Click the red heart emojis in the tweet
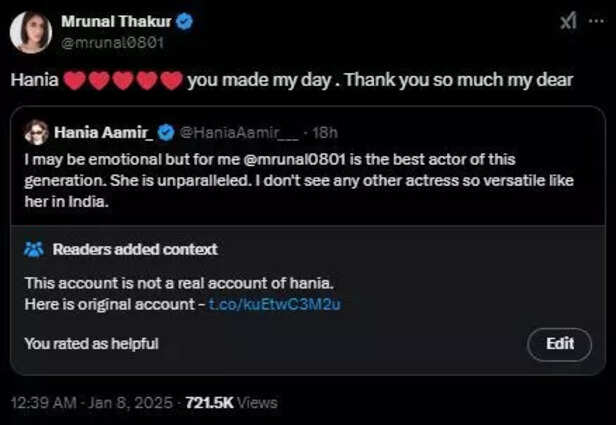 point(123,81)
